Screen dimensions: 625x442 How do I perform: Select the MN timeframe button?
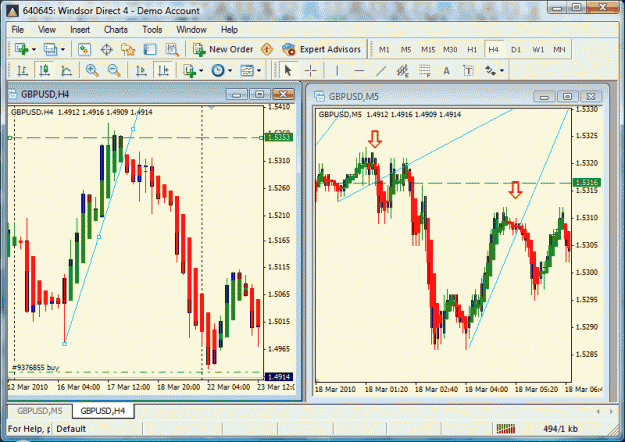(559, 49)
